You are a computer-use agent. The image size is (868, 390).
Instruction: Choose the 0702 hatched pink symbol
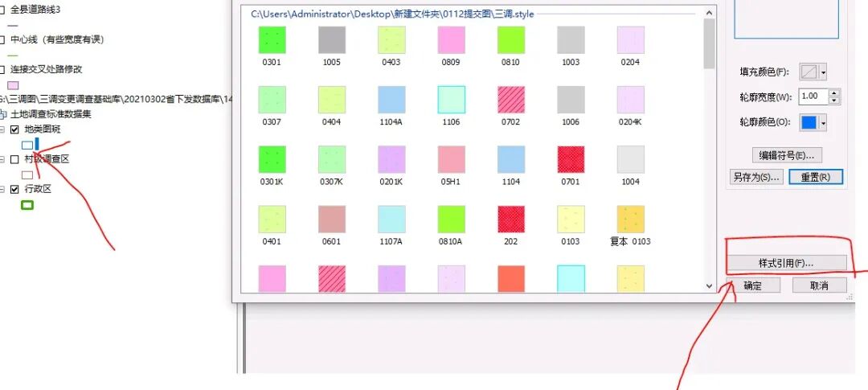click(510, 100)
